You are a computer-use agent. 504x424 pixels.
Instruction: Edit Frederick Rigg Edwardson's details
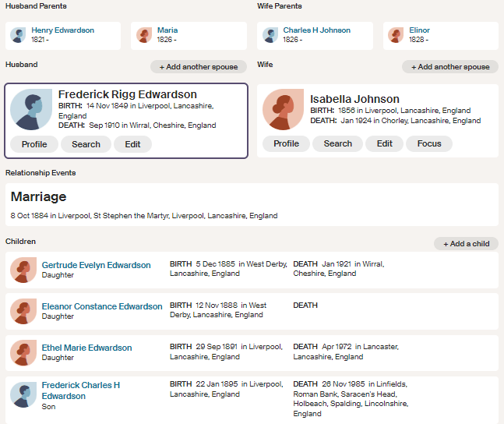click(x=132, y=144)
